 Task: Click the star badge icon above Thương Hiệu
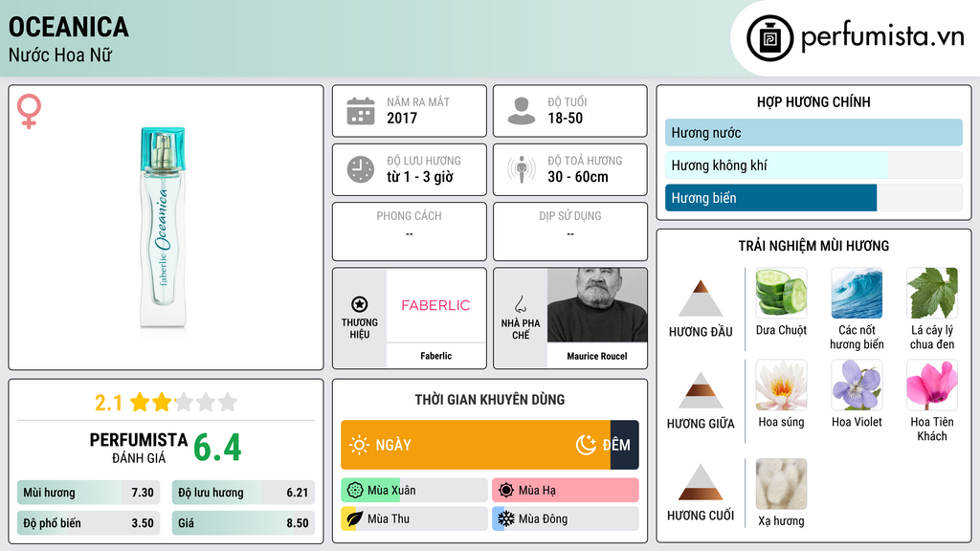click(360, 304)
